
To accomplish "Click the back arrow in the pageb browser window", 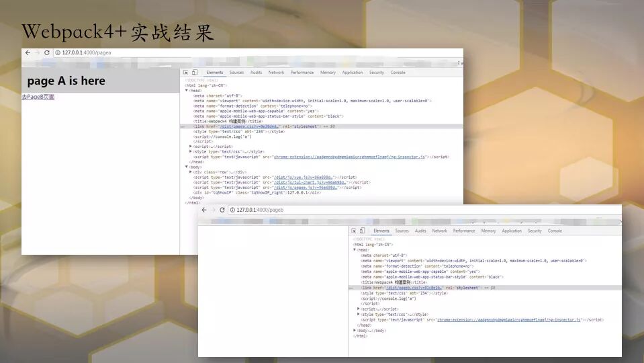I will pyautogui.click(x=204, y=210).
